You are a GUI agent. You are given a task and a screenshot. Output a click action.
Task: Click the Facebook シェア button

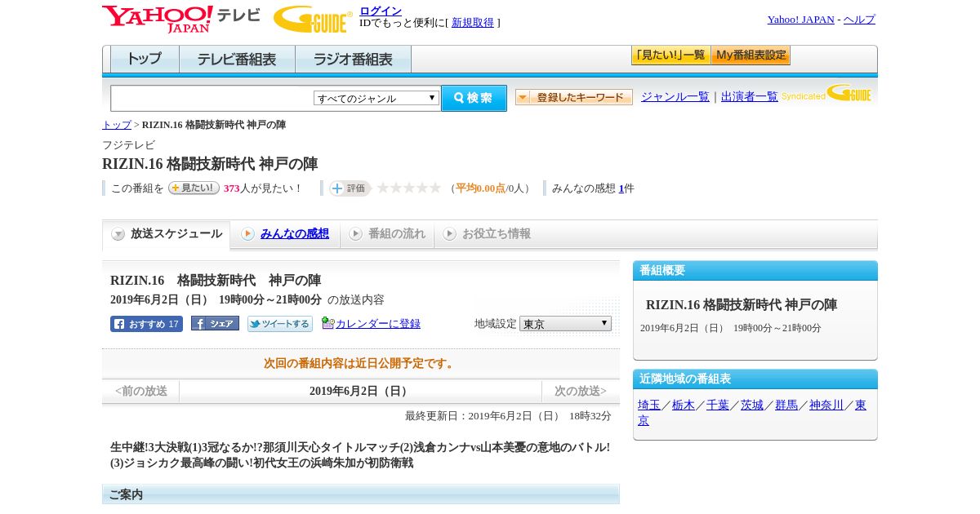[215, 323]
